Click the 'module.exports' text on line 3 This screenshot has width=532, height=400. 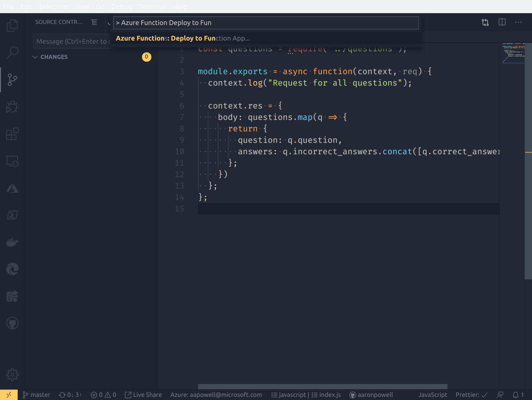[232, 71]
